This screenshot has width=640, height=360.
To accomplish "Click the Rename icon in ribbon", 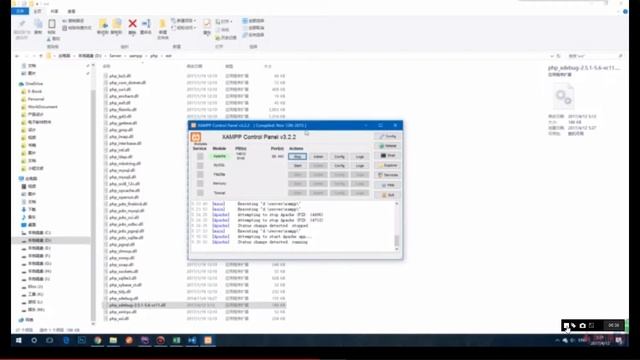I will [x=146, y=27].
